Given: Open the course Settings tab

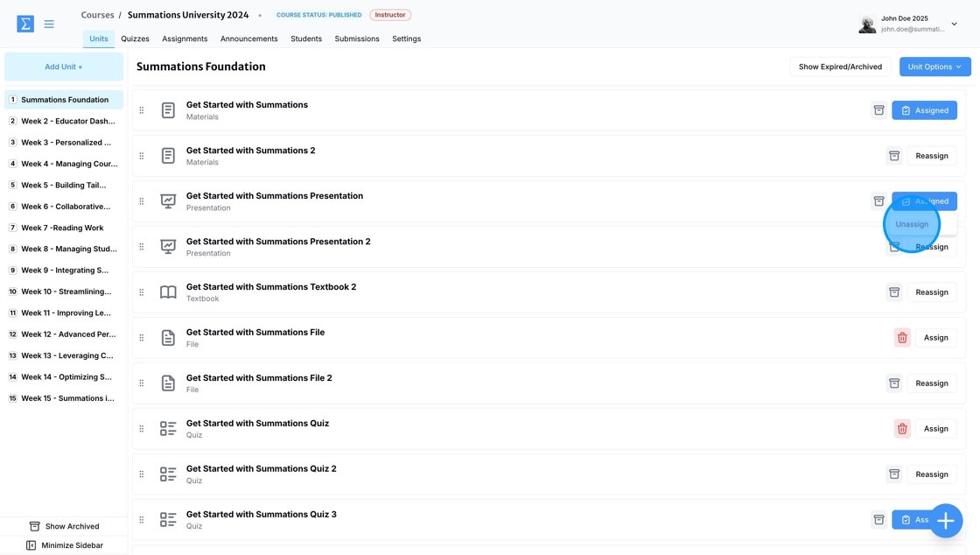Looking at the screenshot, I should [x=406, y=39].
